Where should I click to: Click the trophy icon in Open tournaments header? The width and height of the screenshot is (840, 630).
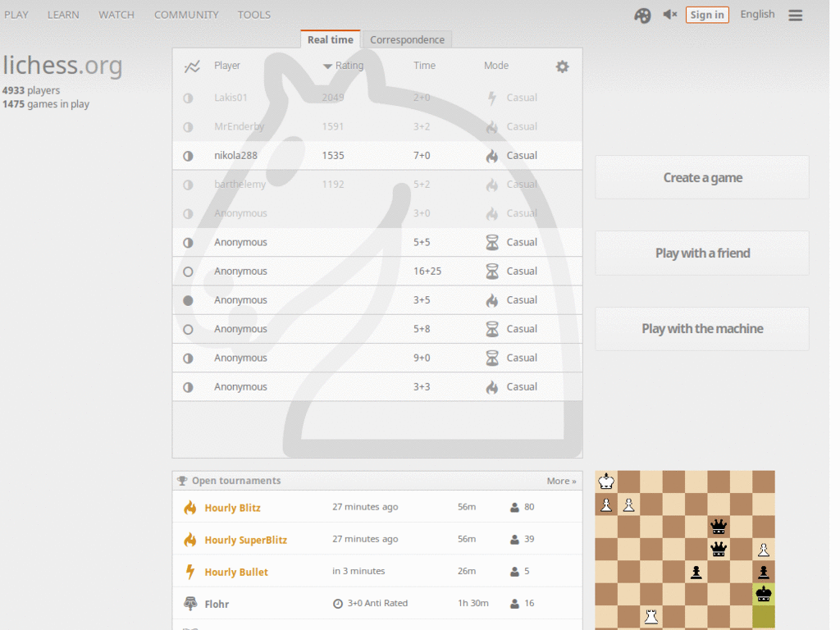[x=181, y=480]
